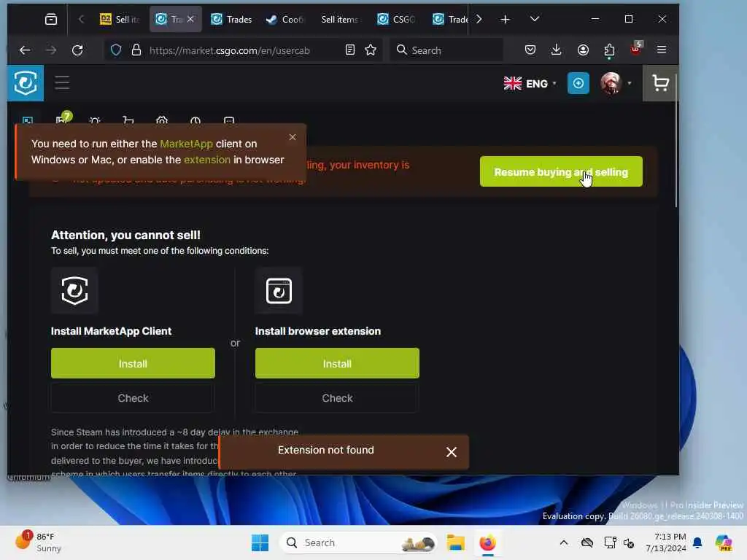This screenshot has width=747, height=560.
Task: Install the browser extension
Action: pyautogui.click(x=337, y=363)
